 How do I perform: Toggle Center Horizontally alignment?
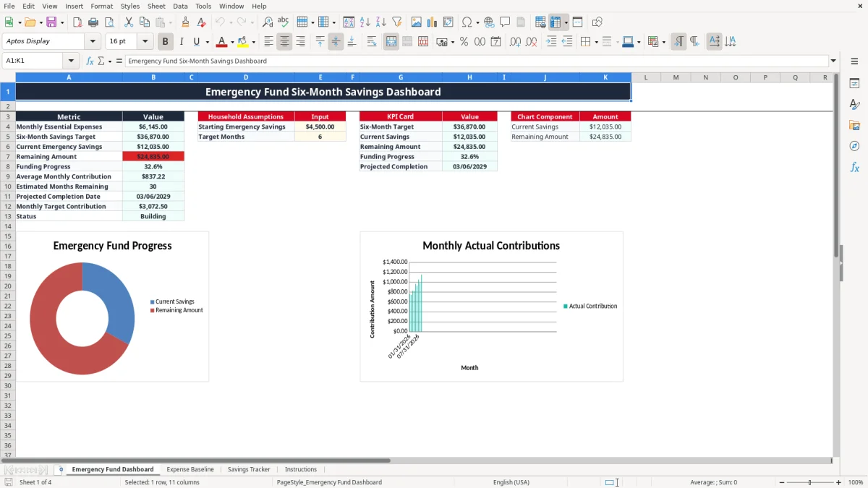[x=284, y=42]
